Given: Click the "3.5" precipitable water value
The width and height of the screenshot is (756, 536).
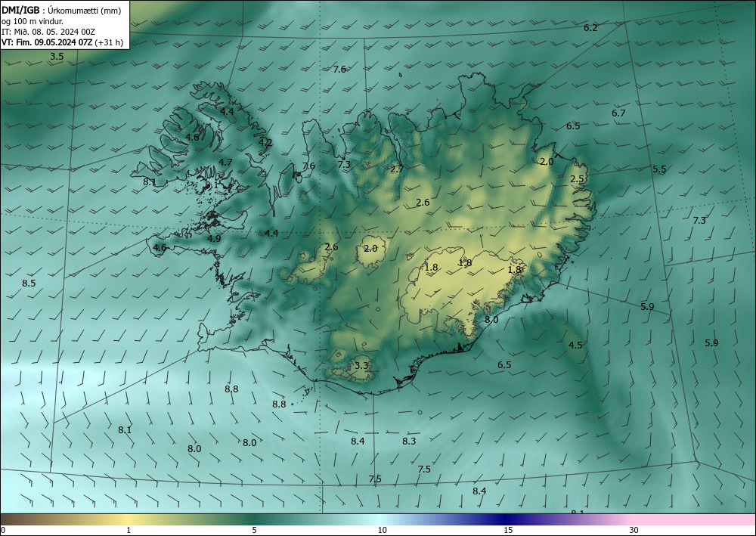Looking at the screenshot, I should (x=57, y=57).
